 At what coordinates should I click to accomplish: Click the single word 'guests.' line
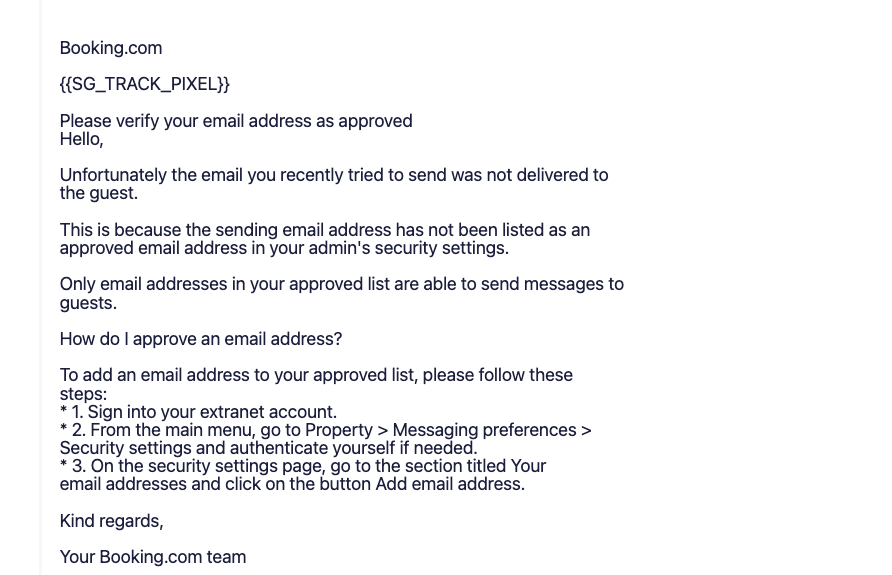pyautogui.click(x=88, y=303)
